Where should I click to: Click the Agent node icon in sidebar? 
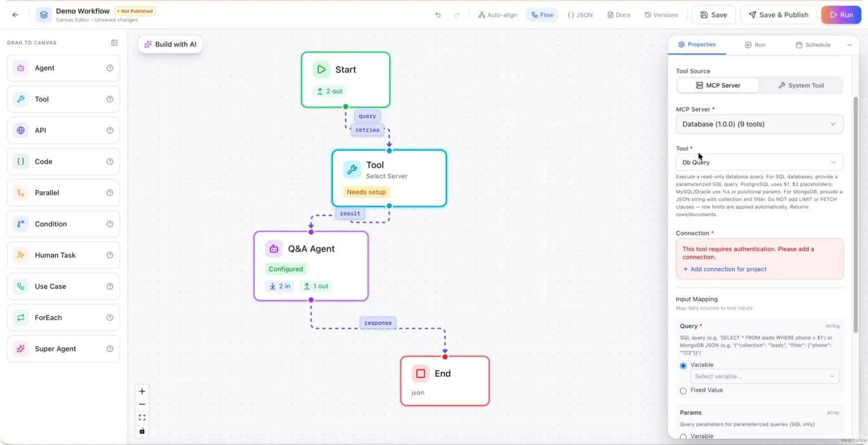point(21,68)
